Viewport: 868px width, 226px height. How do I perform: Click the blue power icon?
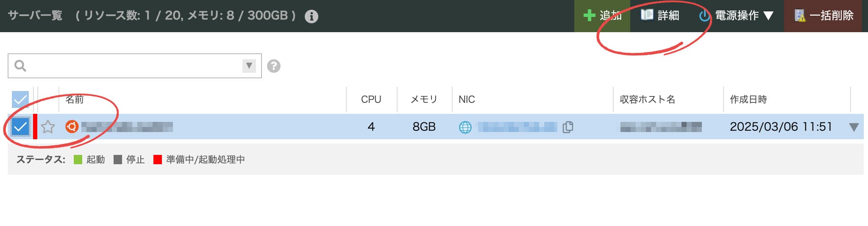tap(704, 16)
